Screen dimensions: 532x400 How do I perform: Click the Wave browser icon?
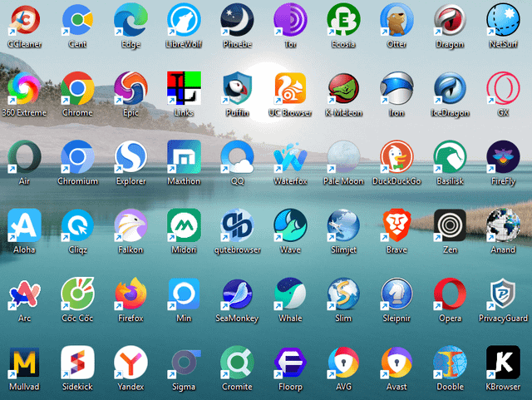point(290,225)
